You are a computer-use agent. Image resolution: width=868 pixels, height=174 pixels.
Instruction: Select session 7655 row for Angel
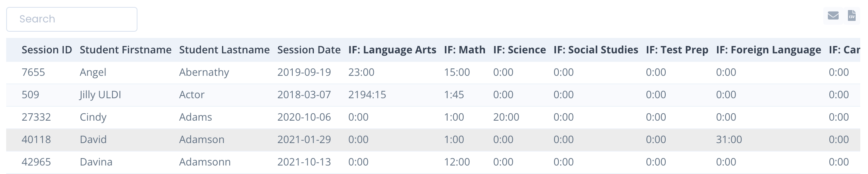(433, 72)
